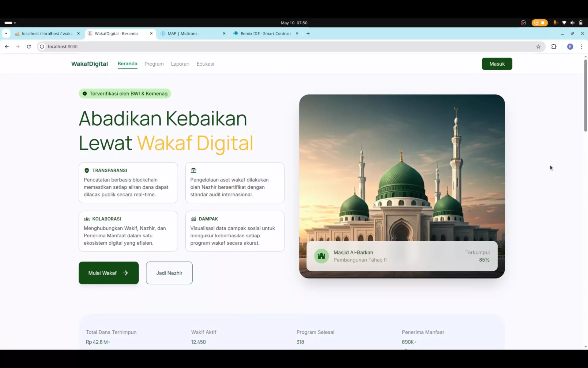
Task: Click the people icon beside KOLABORASI
Action: tap(87, 219)
